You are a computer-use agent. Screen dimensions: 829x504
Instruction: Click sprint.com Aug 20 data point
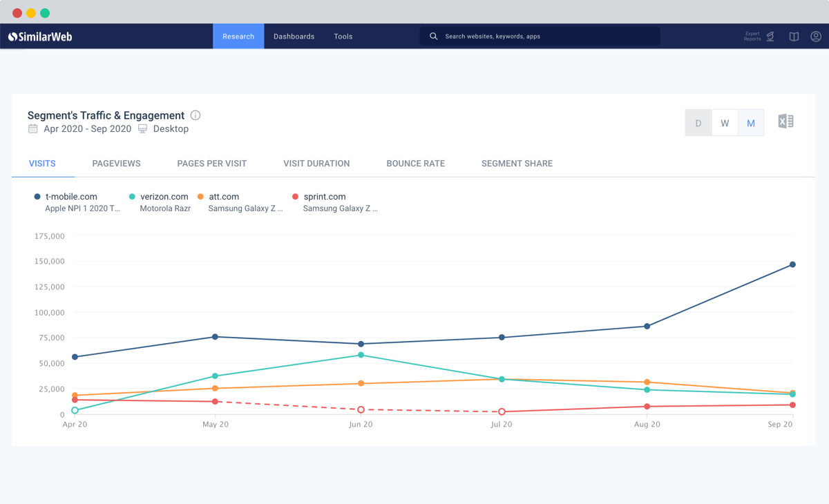coord(647,407)
